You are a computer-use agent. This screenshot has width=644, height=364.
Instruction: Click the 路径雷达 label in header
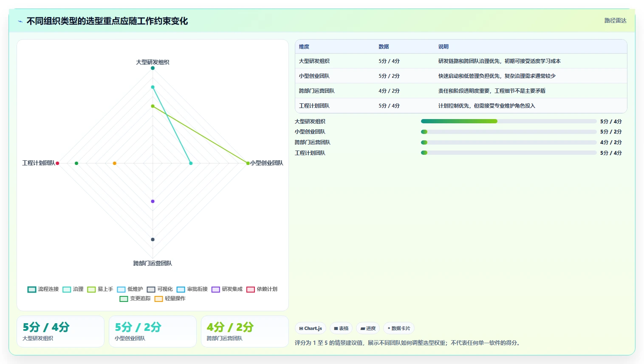[x=615, y=20]
